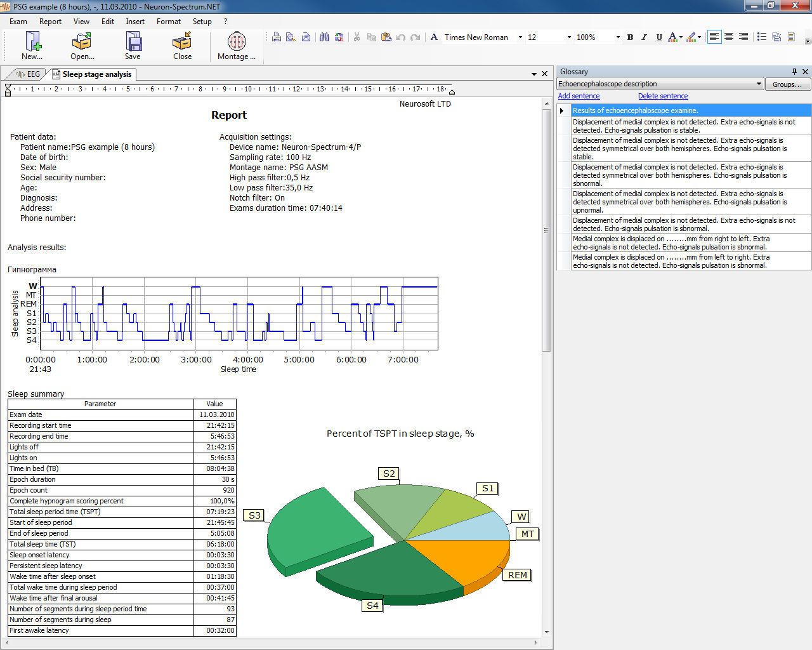The image size is (812, 650).
Task: Toggle italic formatting
Action: click(645, 37)
